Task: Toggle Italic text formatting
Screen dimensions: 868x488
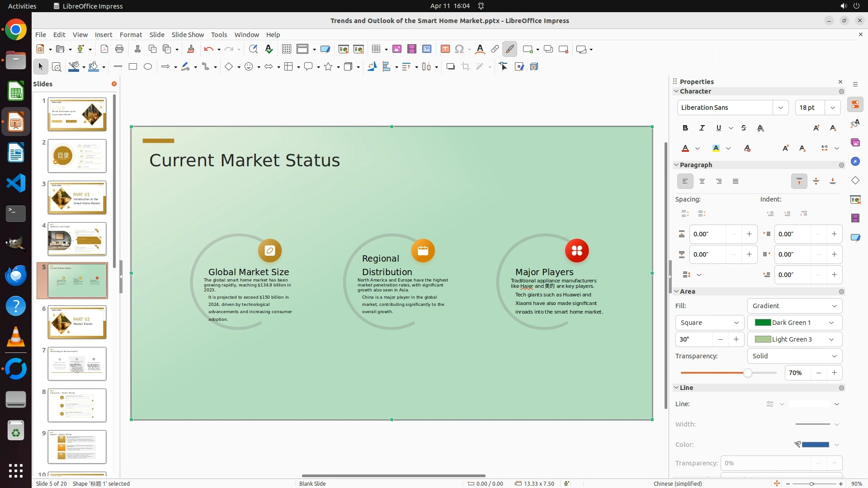Action: [702, 128]
